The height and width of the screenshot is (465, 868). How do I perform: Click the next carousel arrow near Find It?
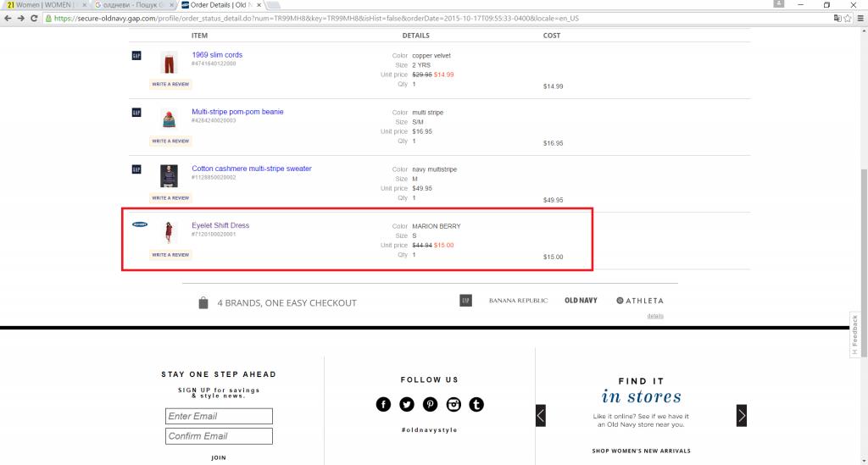click(741, 416)
